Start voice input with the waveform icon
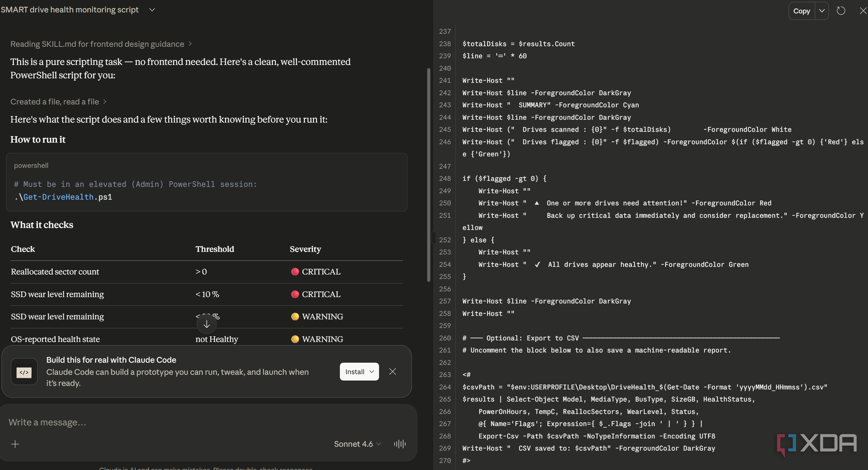This screenshot has height=470, width=868. pos(400,444)
